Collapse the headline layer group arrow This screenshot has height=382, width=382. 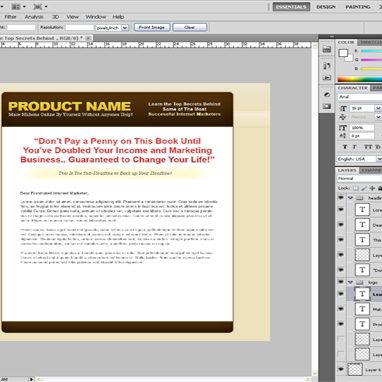coord(350,198)
